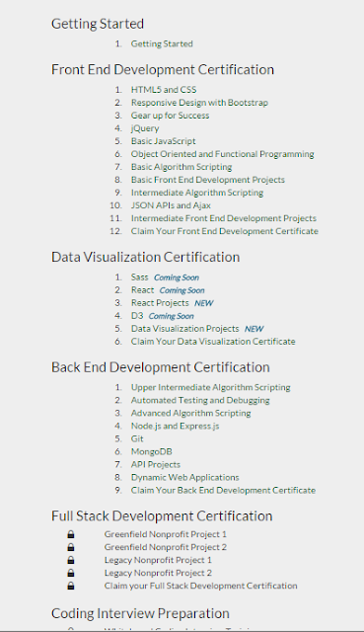Select the MongoDB link

point(151,452)
